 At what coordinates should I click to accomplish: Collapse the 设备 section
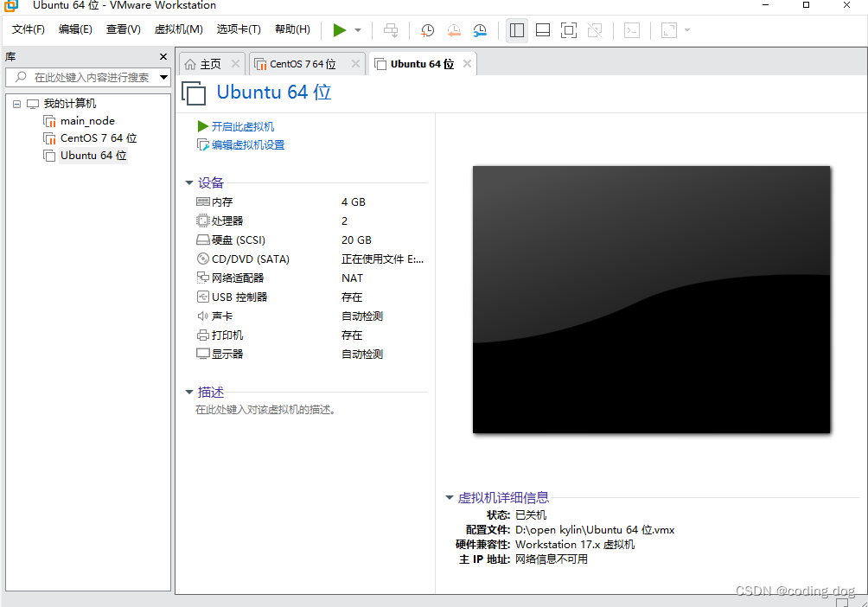[189, 182]
